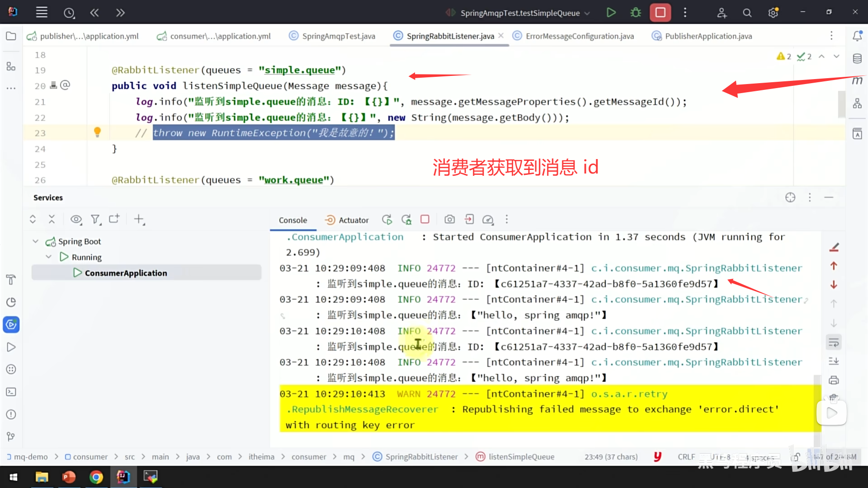Open the Terminal tool window icon

click(11, 392)
